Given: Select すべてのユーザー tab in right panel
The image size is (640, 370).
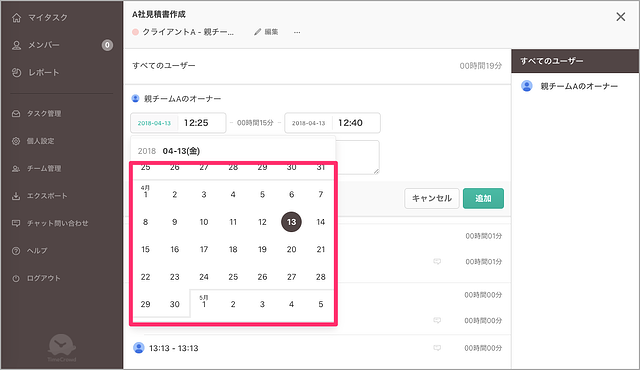Looking at the screenshot, I should point(575,61).
